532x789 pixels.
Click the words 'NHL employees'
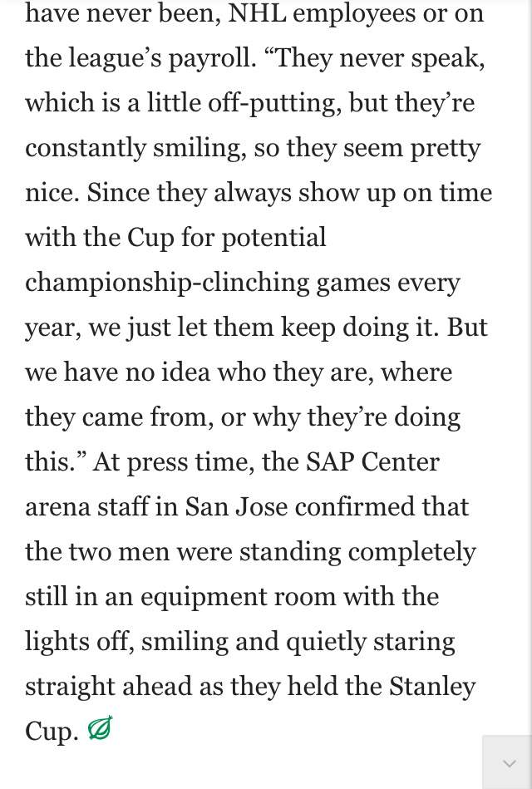(322, 13)
